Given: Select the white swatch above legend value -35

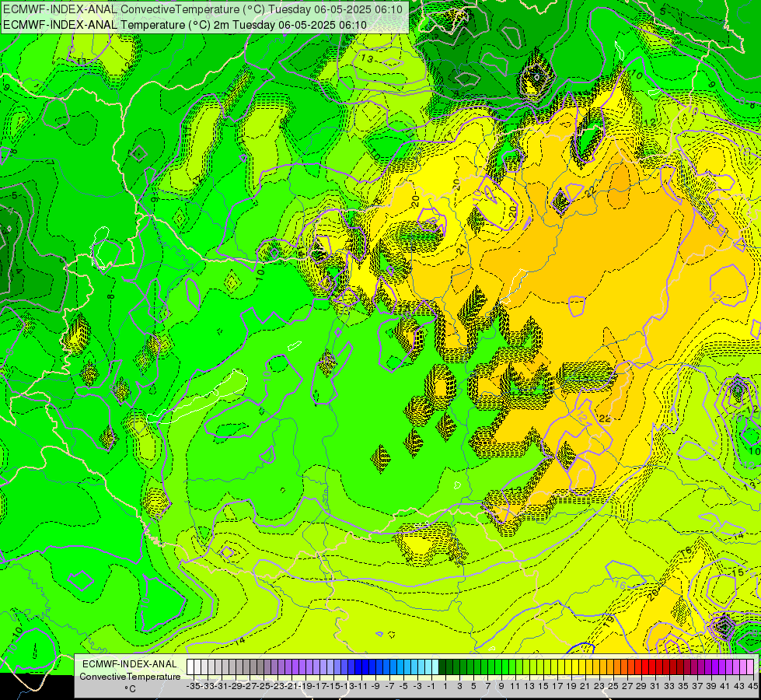Looking at the screenshot, I should pyautogui.click(x=190, y=667).
